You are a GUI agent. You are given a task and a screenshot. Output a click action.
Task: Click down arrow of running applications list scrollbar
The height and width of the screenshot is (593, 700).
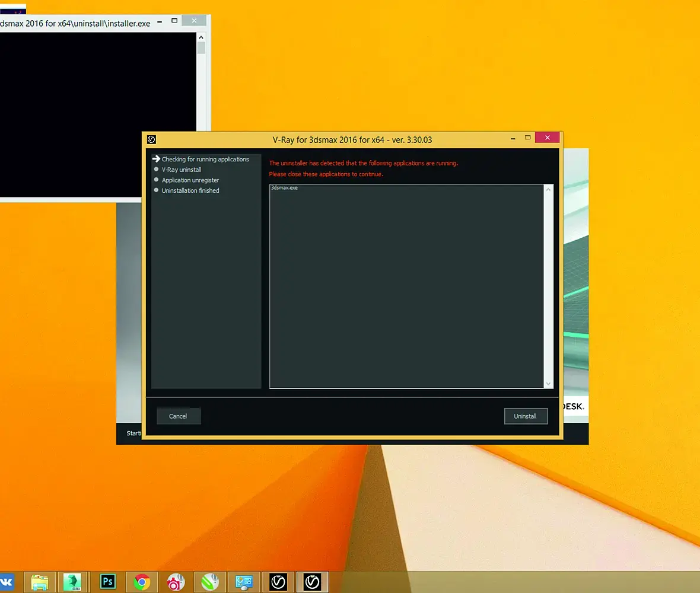(x=548, y=383)
